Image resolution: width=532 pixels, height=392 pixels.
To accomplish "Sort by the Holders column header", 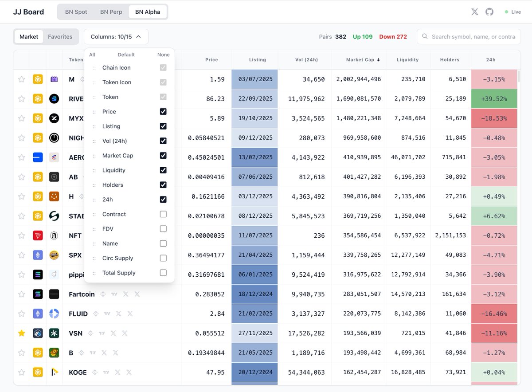I will (450, 59).
